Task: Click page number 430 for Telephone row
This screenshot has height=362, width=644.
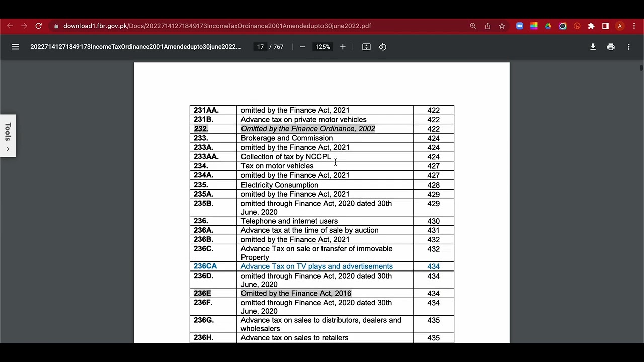Action: pos(433,221)
